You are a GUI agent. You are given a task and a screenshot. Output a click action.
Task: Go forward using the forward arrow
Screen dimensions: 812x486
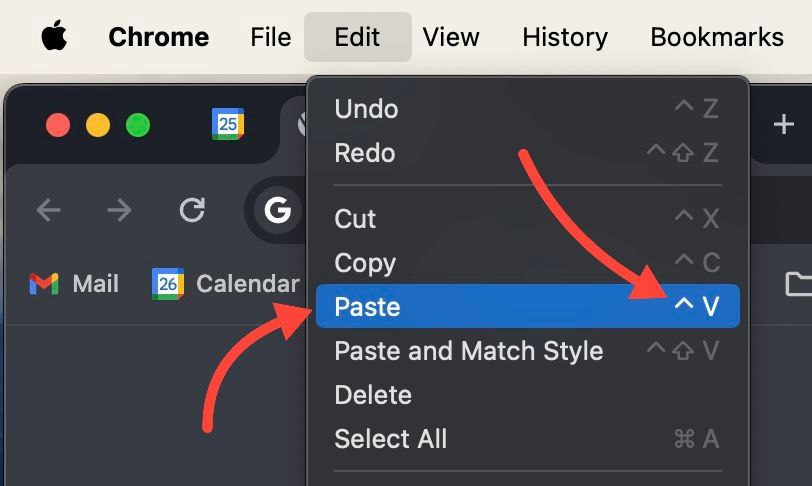[x=120, y=210]
